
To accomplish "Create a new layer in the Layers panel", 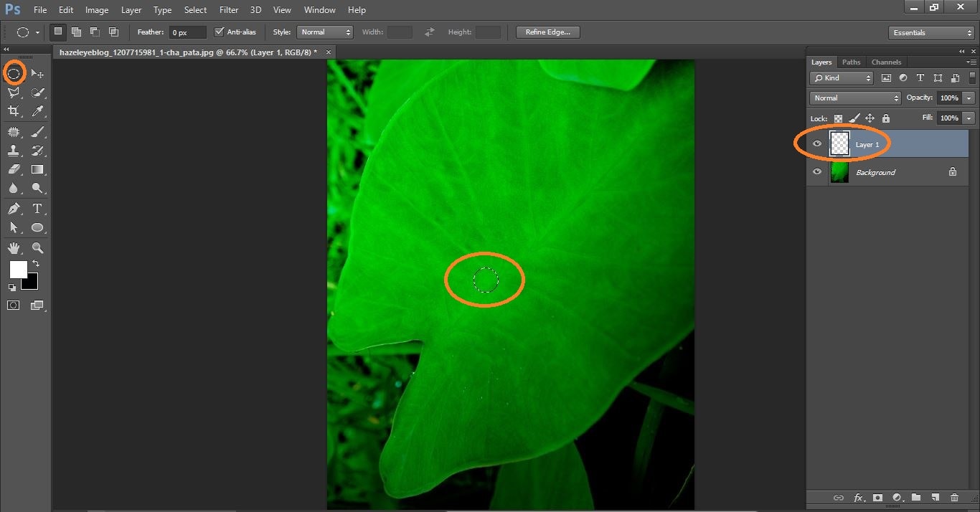I will [935, 497].
